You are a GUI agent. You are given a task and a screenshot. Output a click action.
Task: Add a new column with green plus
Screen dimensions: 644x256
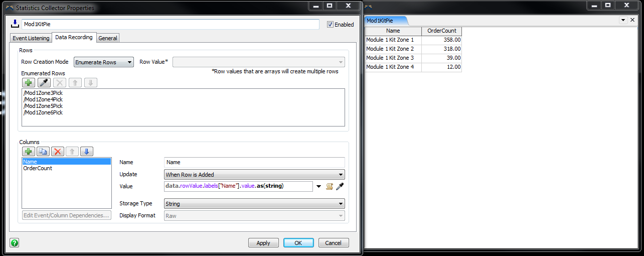(x=29, y=152)
